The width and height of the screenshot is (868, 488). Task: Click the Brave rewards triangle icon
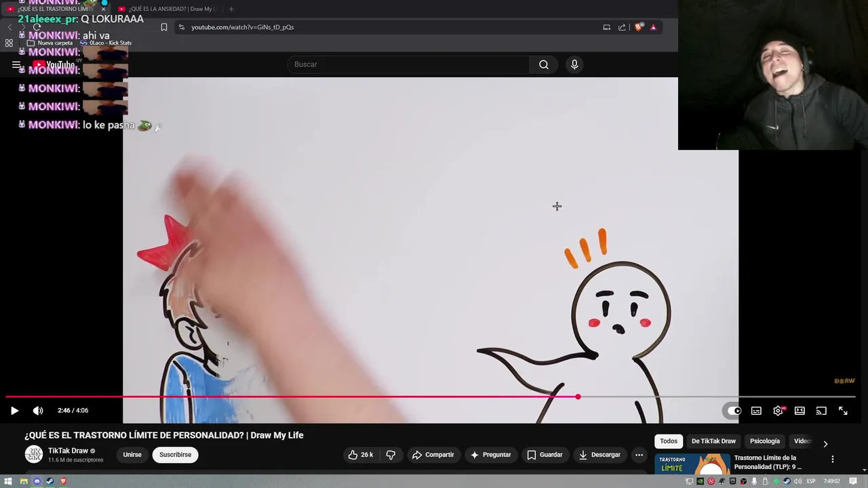click(653, 27)
